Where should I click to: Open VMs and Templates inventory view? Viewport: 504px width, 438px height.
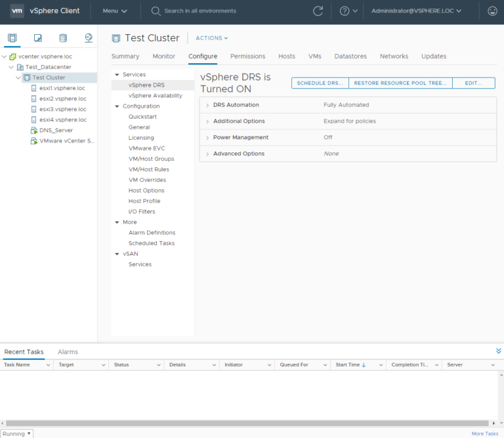[38, 38]
